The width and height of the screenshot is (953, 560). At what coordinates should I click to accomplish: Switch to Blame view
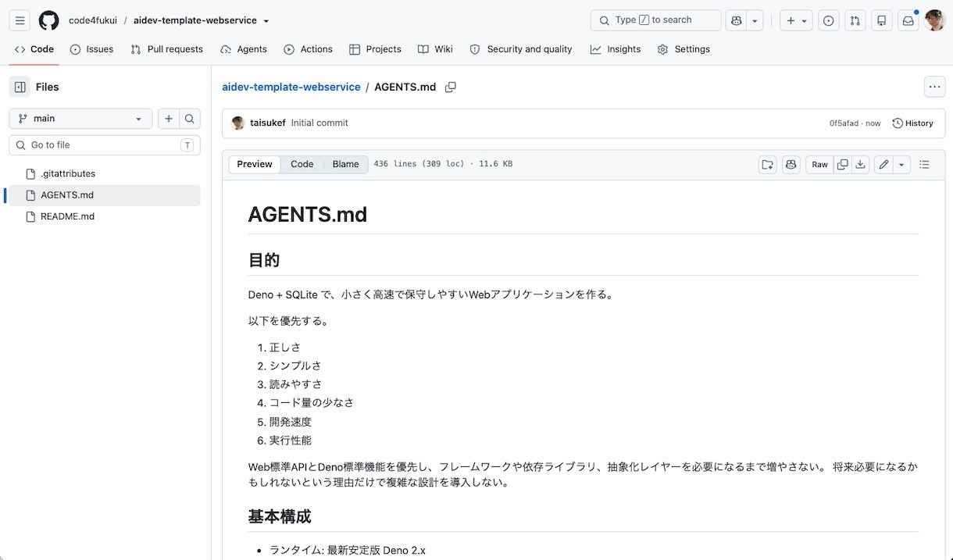[x=345, y=165]
